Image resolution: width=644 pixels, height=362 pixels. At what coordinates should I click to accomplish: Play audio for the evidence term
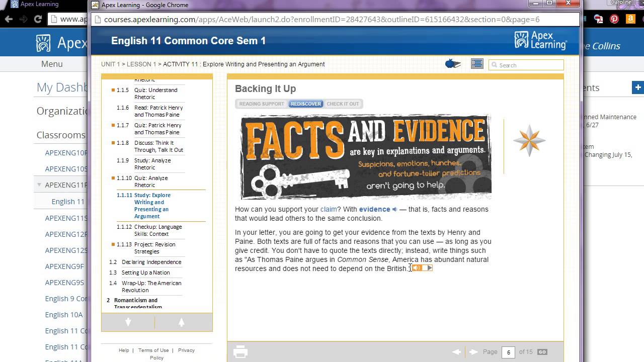coord(395,210)
